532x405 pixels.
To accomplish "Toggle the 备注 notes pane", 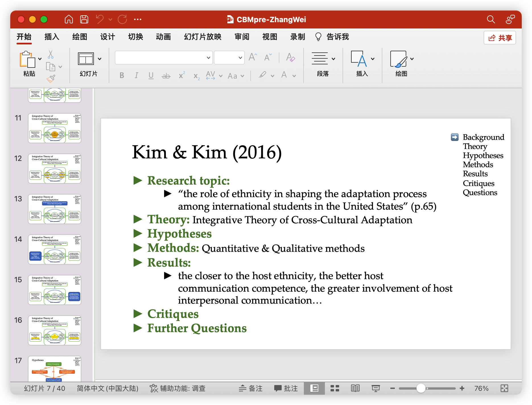I will (251, 388).
